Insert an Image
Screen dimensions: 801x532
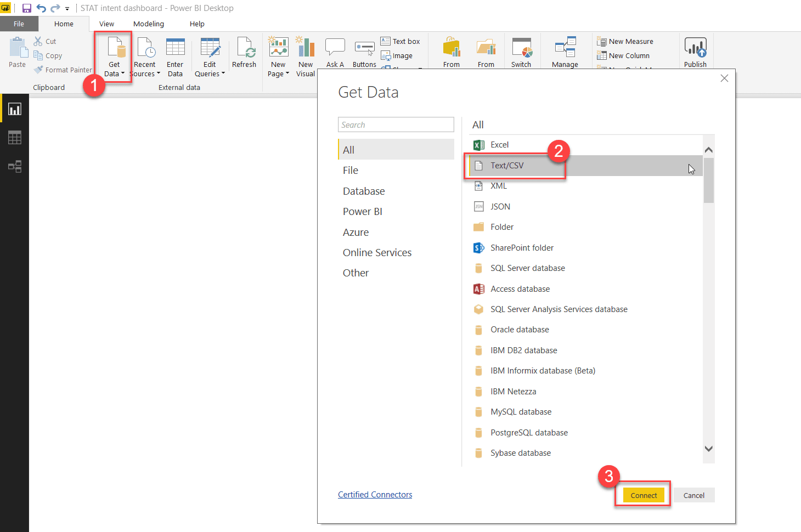[x=396, y=55]
